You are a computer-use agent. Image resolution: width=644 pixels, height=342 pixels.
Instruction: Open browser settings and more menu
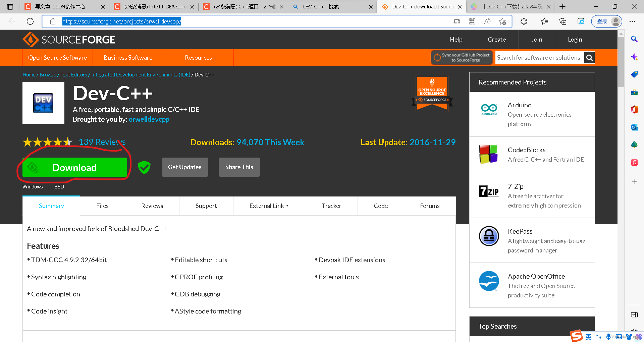click(632, 21)
